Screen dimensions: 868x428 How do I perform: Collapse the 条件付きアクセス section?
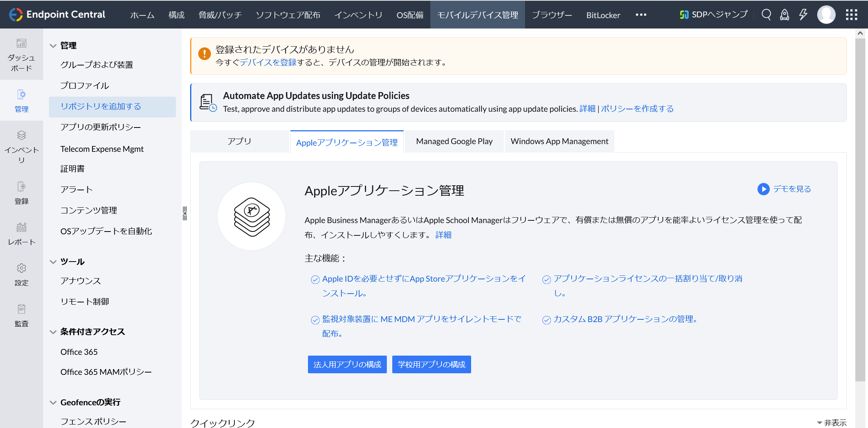click(53, 332)
